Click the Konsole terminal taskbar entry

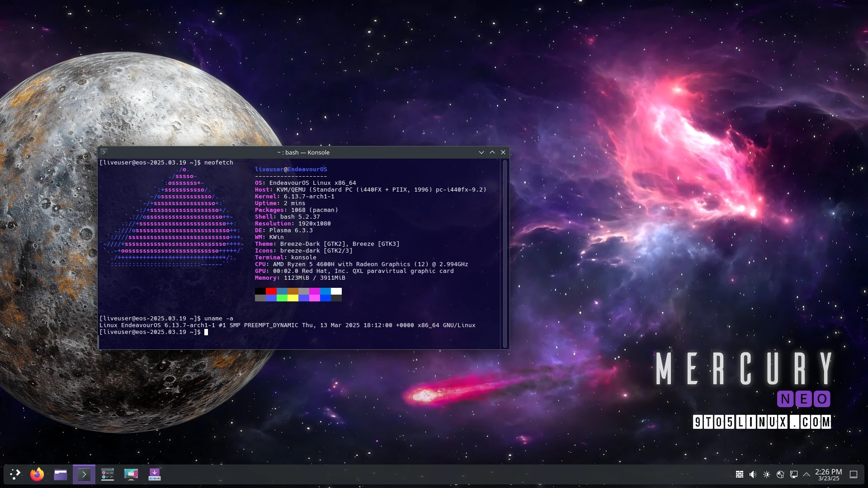tap(84, 474)
